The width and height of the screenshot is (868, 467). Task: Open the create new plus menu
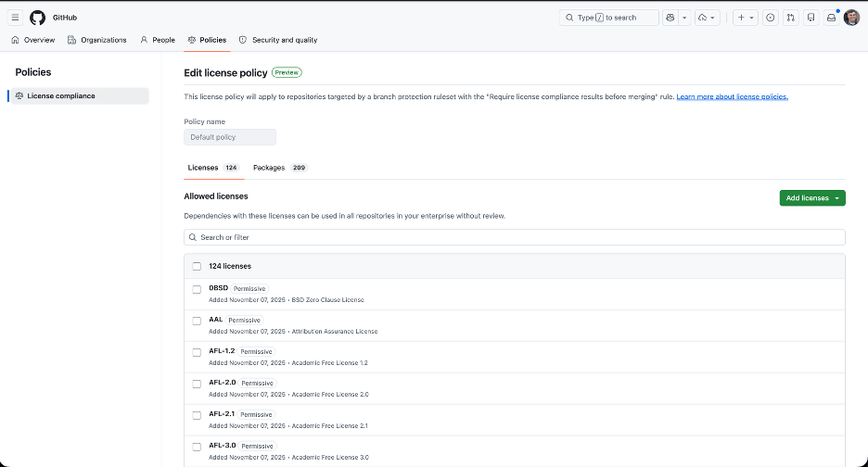(746, 18)
